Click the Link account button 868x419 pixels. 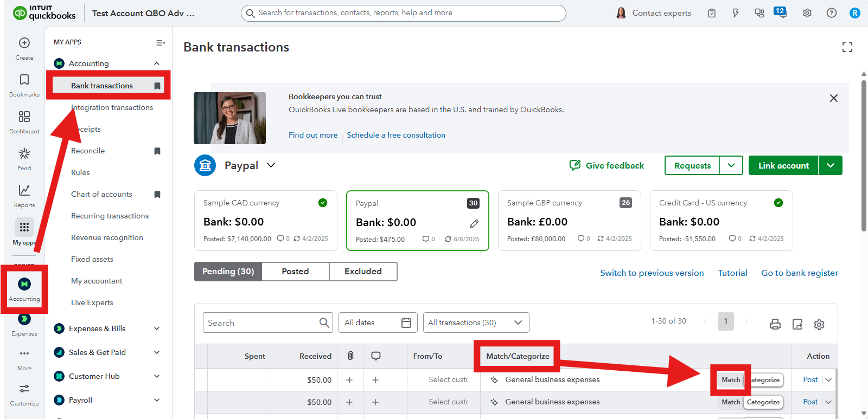(783, 165)
